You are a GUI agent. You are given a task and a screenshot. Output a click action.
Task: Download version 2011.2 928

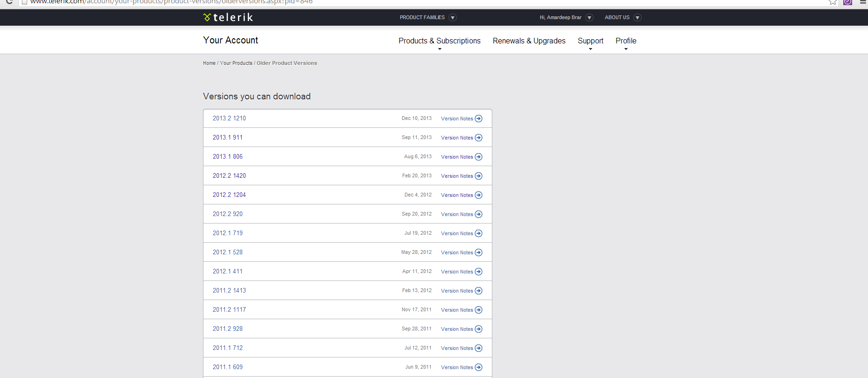[x=228, y=329]
